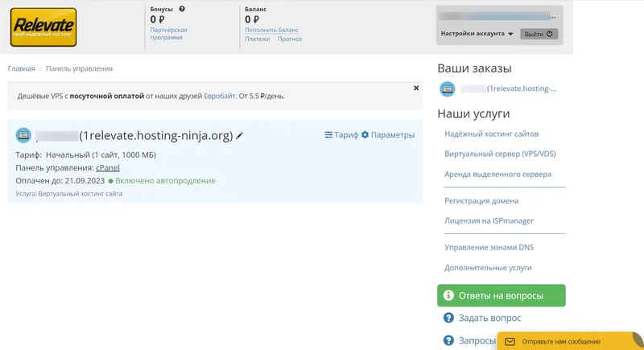
Task: Click the pencil edit icon next to hosting name
Action: point(239,135)
